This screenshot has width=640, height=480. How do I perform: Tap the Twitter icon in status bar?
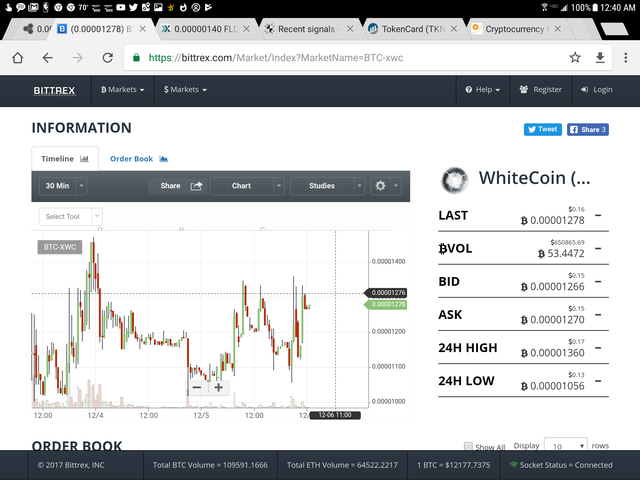133,7
